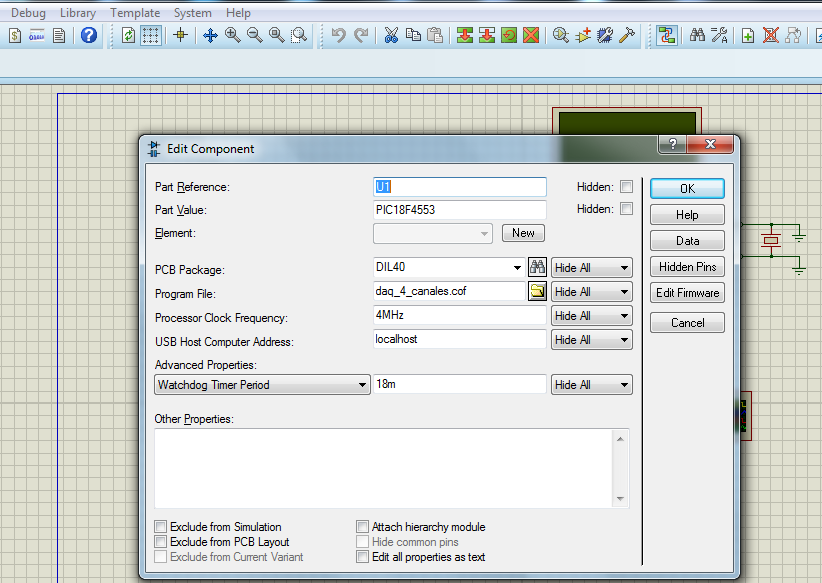Click the Block Rotate icon
Image resolution: width=822 pixels, height=583 pixels.
pyautogui.click(x=509, y=36)
